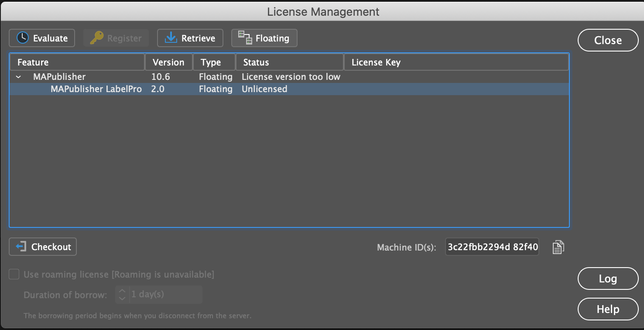Click the License Key column header
644x330 pixels.
coord(456,62)
